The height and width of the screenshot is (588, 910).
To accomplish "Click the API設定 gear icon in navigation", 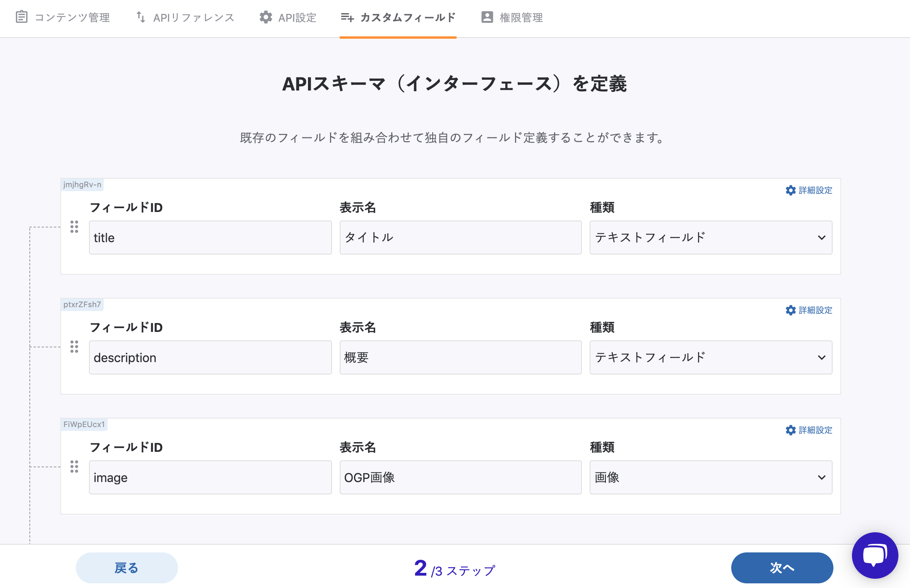I will point(266,17).
